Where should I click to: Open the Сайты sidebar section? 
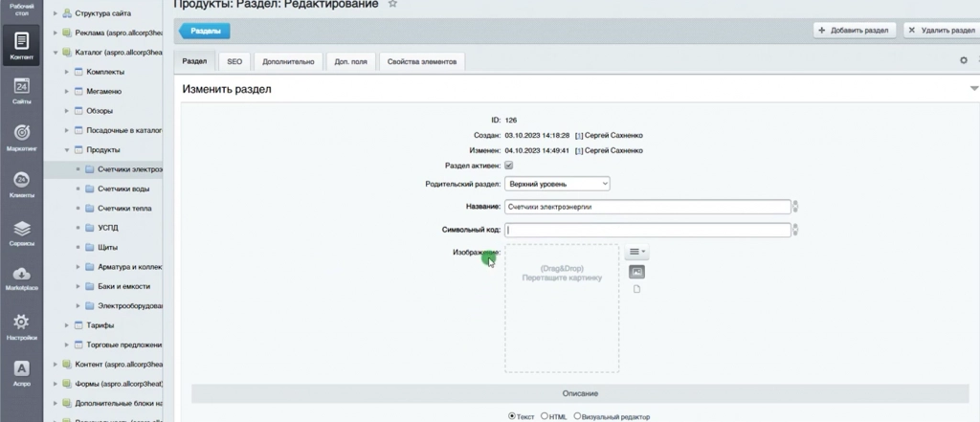[x=21, y=90]
